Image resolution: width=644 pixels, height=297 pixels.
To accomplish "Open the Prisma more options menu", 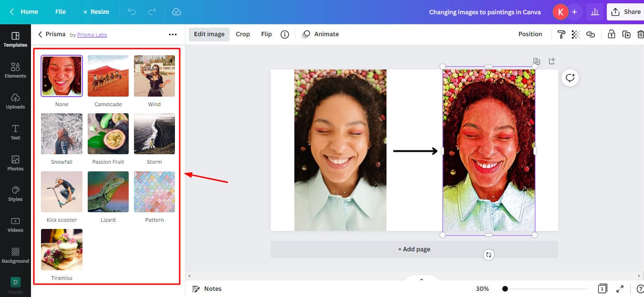I will point(173,34).
